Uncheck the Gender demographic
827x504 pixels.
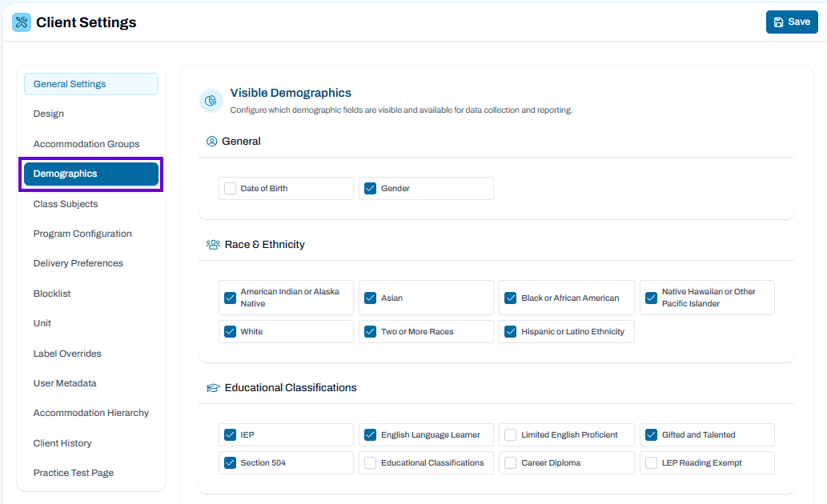click(370, 188)
